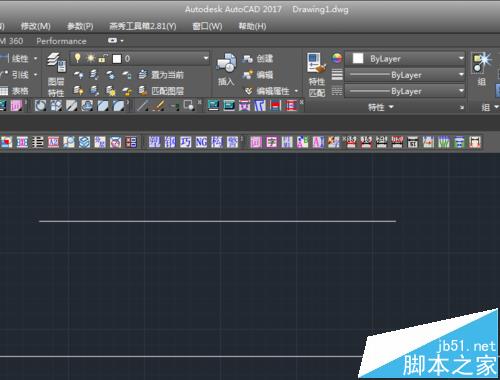
Task: Click the red A text icon in lower toolbar
Action: click(53, 142)
